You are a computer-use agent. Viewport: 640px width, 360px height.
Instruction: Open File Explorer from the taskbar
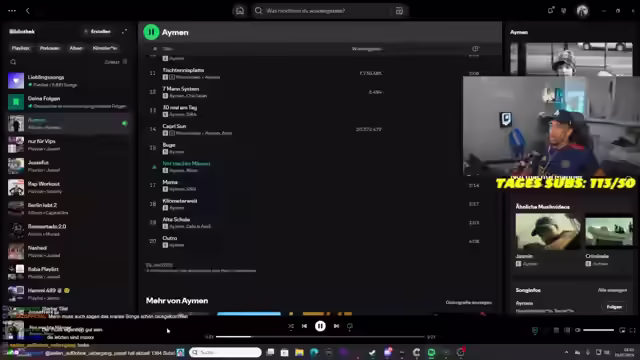coord(299,352)
